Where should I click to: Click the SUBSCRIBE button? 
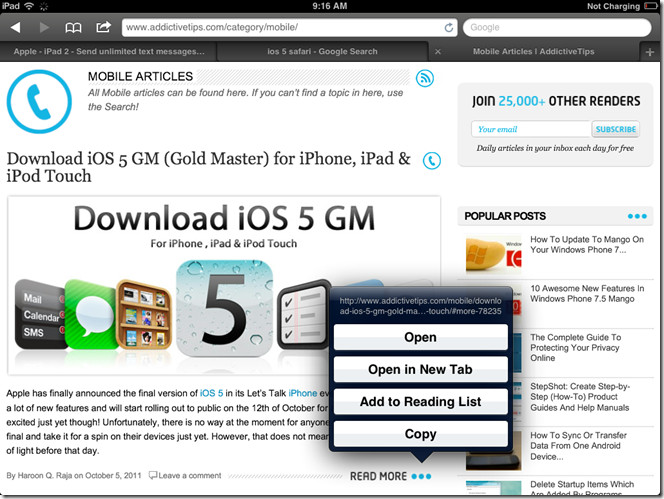coord(616,129)
